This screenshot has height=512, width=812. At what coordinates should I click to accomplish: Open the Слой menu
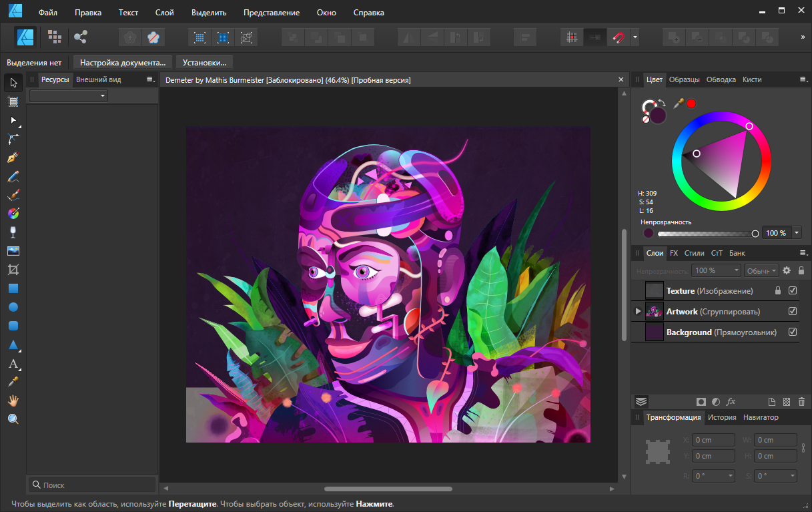(165, 13)
